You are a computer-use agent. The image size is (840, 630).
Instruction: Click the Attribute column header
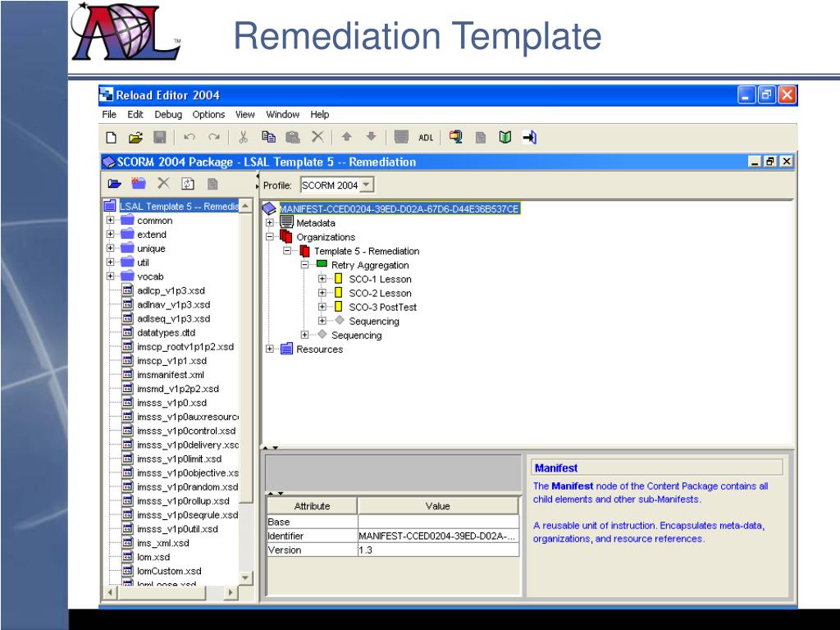tap(312, 506)
